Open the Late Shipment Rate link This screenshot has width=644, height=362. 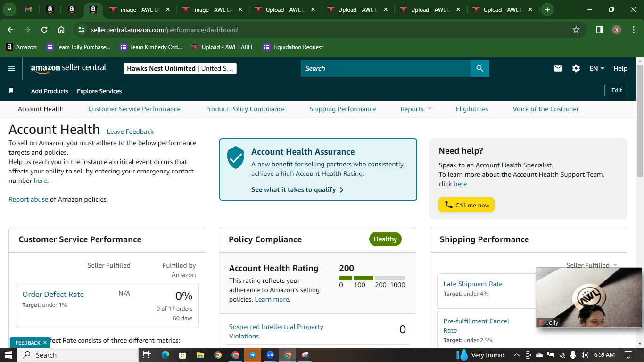pos(473,284)
